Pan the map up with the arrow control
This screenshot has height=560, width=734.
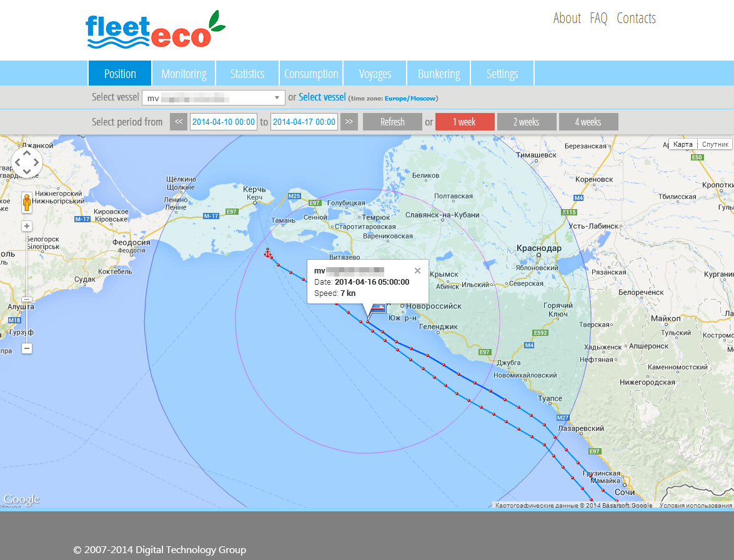click(x=27, y=153)
